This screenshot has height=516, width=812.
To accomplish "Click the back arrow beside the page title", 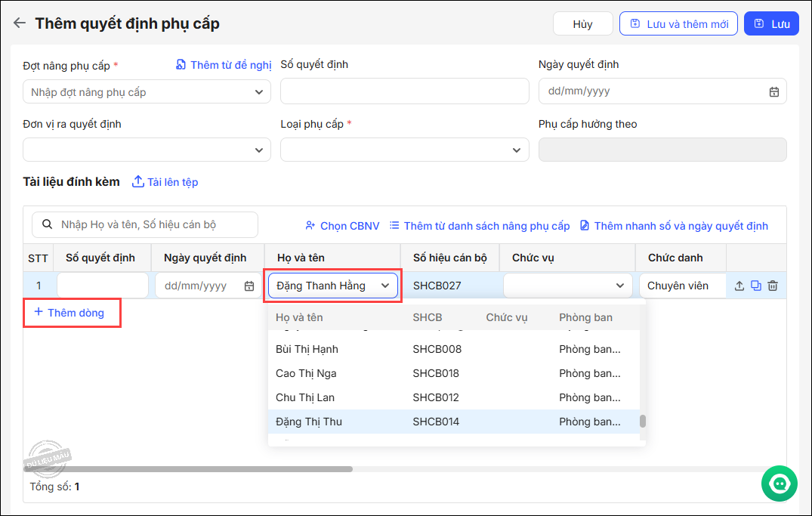I will 20,23.
